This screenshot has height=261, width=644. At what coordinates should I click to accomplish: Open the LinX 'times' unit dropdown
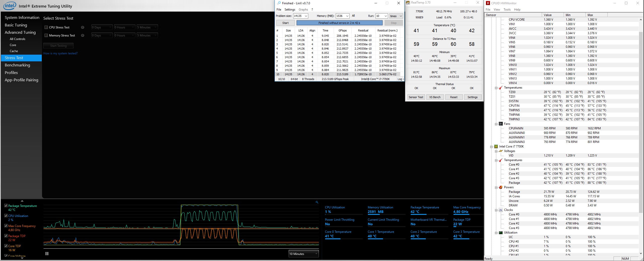point(396,16)
